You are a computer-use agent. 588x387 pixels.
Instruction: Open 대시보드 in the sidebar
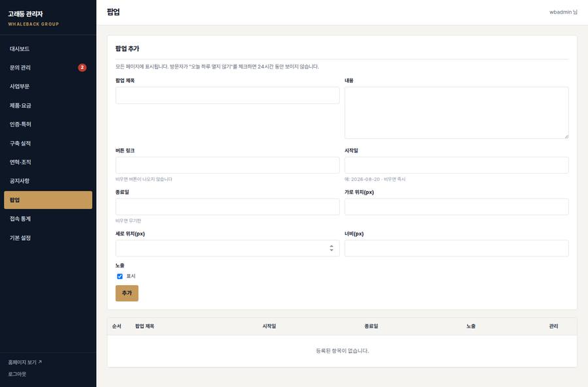(48, 49)
